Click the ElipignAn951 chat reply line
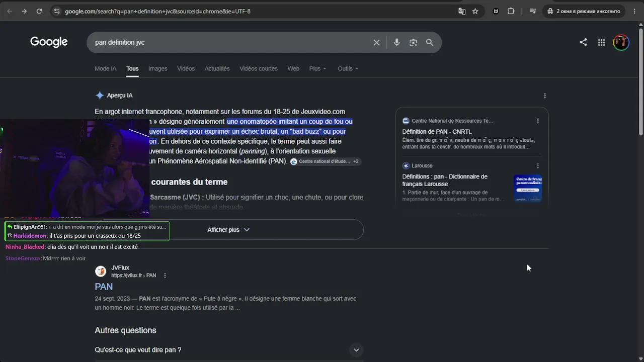The width and height of the screenshot is (644, 362). (x=87, y=227)
